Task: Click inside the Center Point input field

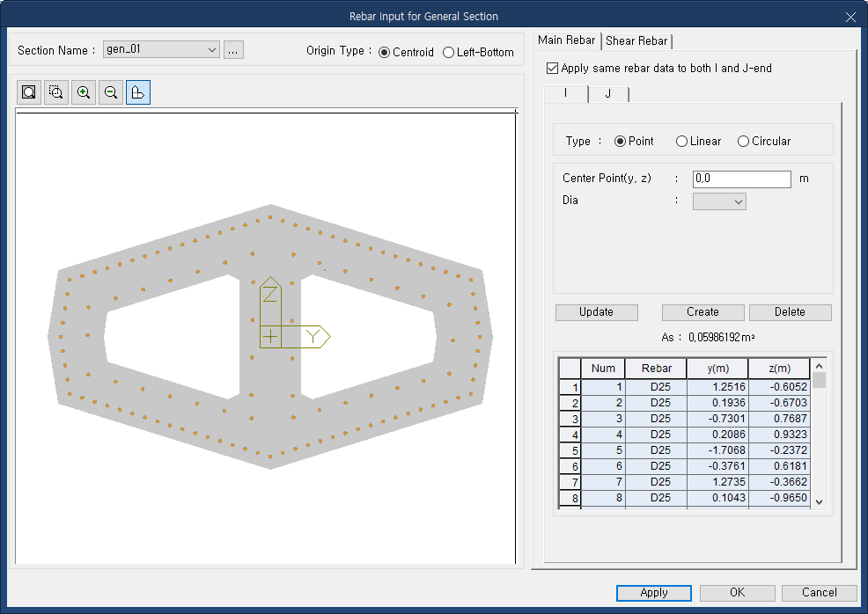Action: tap(740, 179)
